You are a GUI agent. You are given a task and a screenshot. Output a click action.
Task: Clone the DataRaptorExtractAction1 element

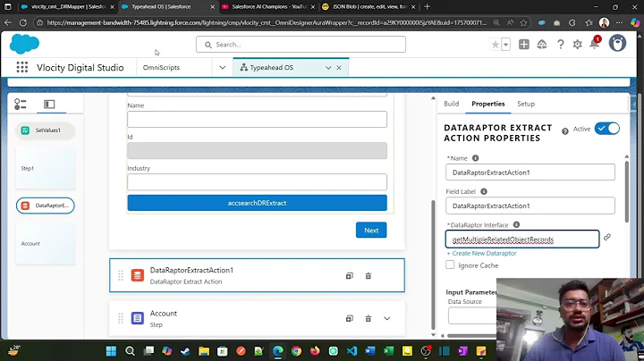pos(350,276)
